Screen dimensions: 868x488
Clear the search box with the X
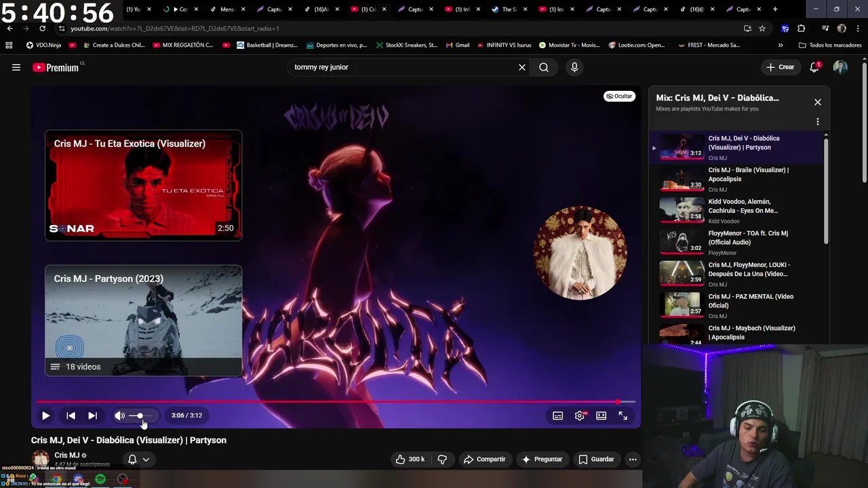coord(522,67)
